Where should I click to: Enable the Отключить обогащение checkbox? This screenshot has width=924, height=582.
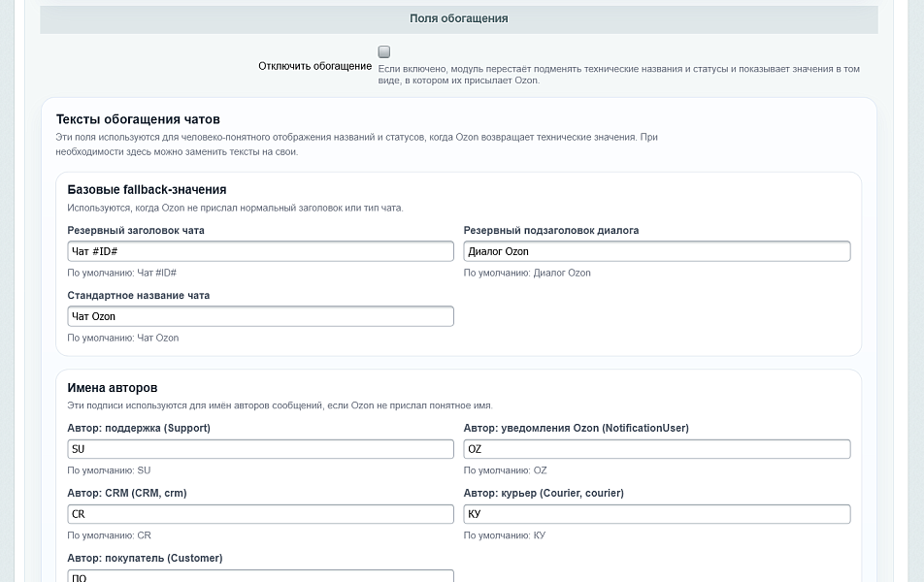pyautogui.click(x=384, y=51)
